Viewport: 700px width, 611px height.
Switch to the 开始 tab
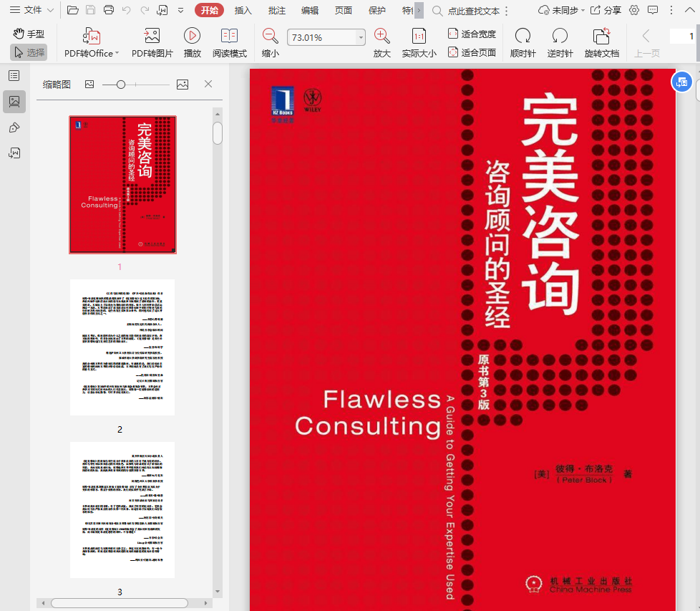coord(209,10)
